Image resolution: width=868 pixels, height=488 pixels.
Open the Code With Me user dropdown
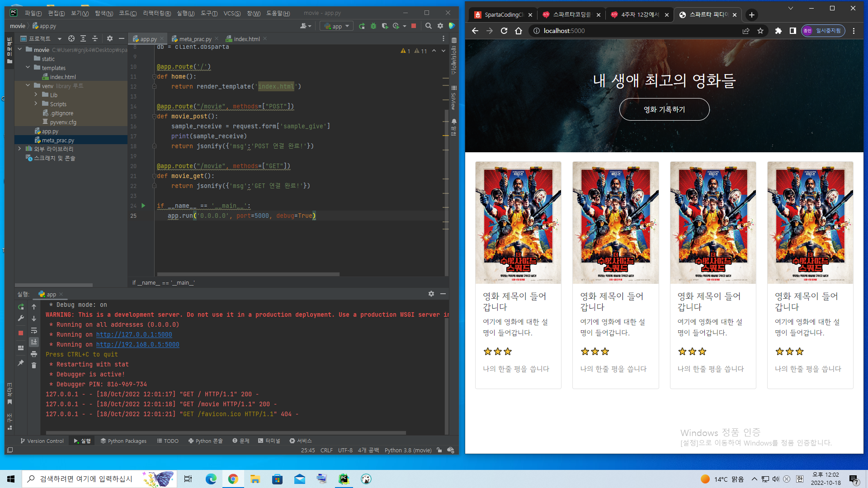(306, 26)
